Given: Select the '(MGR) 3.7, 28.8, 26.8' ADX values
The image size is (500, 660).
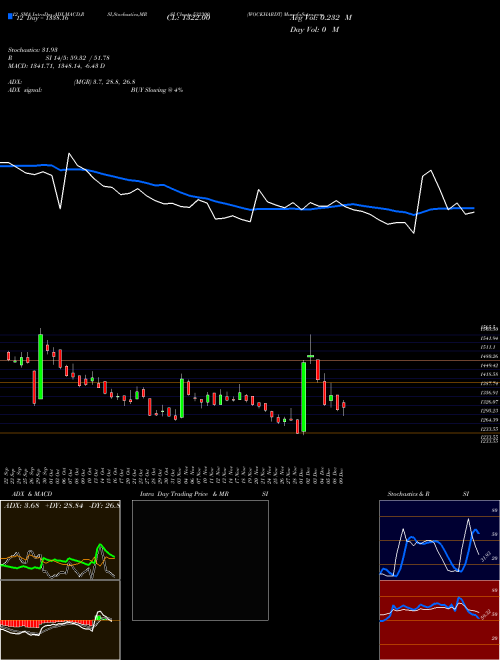Looking at the screenshot, I should pos(104,82).
